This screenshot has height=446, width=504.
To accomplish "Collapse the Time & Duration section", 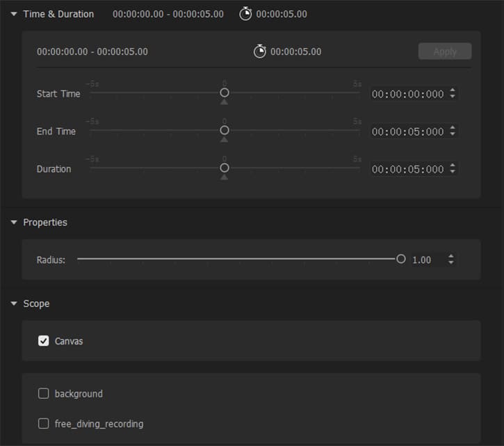I will point(14,14).
